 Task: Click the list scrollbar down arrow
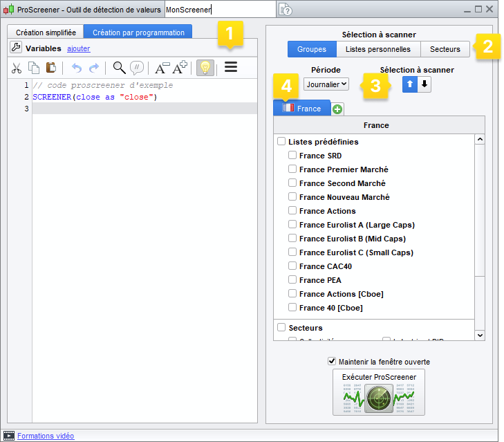click(x=480, y=335)
